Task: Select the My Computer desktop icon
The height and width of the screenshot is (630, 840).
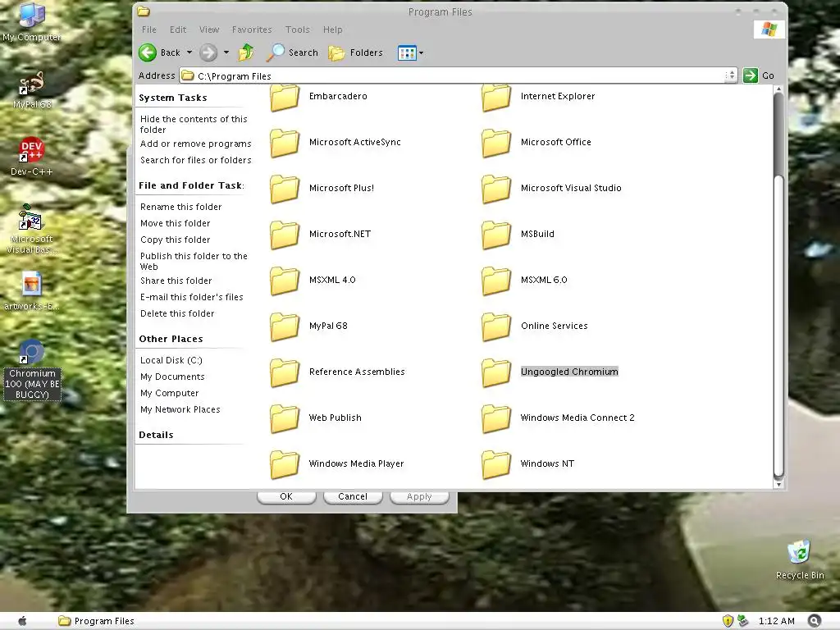Action: click(32, 15)
